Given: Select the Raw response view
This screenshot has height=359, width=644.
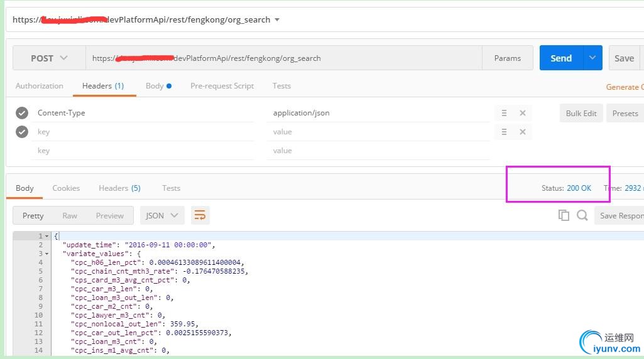Looking at the screenshot, I should (x=70, y=215).
